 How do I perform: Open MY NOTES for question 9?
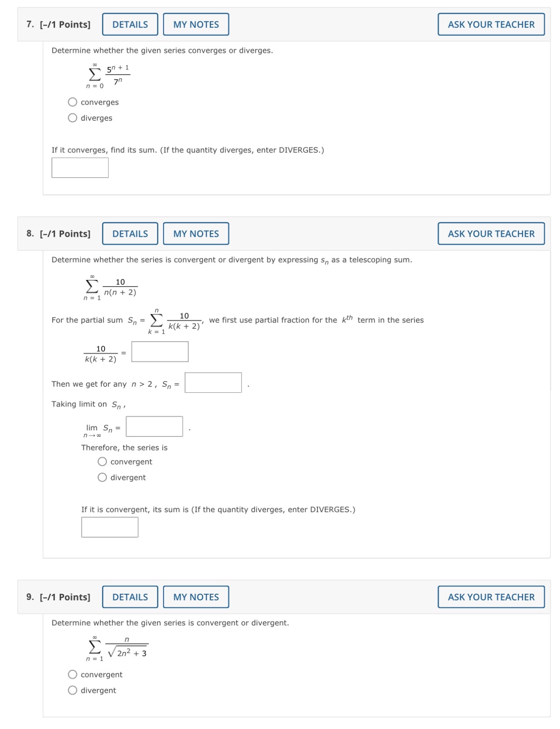point(196,597)
